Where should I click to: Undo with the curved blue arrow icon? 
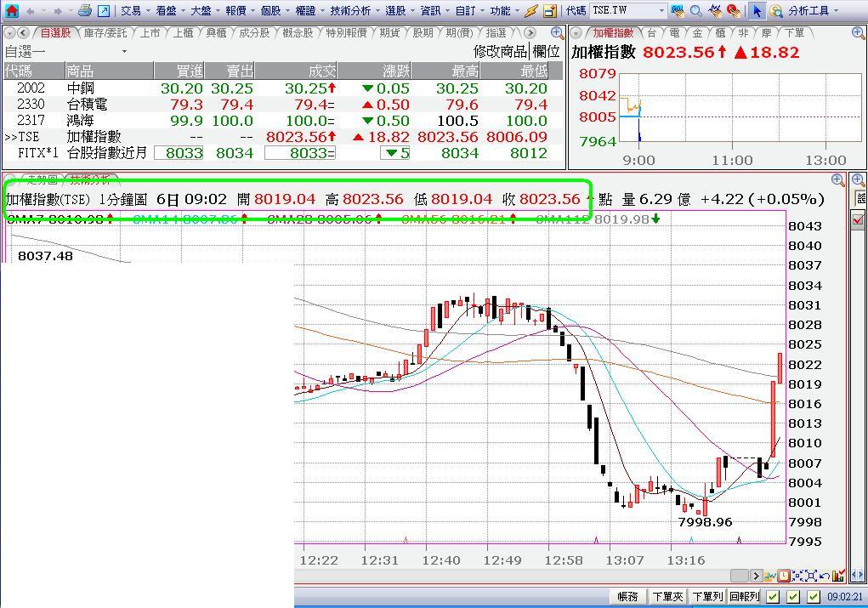[825, 576]
